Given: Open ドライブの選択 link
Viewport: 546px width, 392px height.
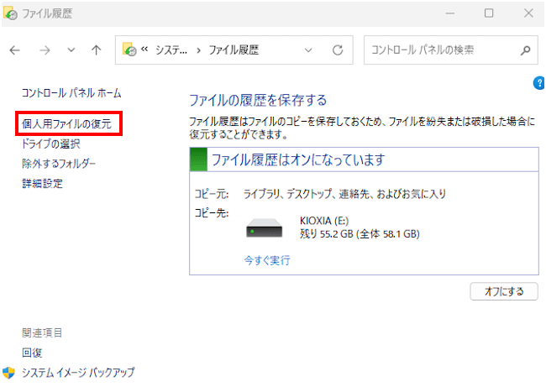Looking at the screenshot, I should coord(51,144).
